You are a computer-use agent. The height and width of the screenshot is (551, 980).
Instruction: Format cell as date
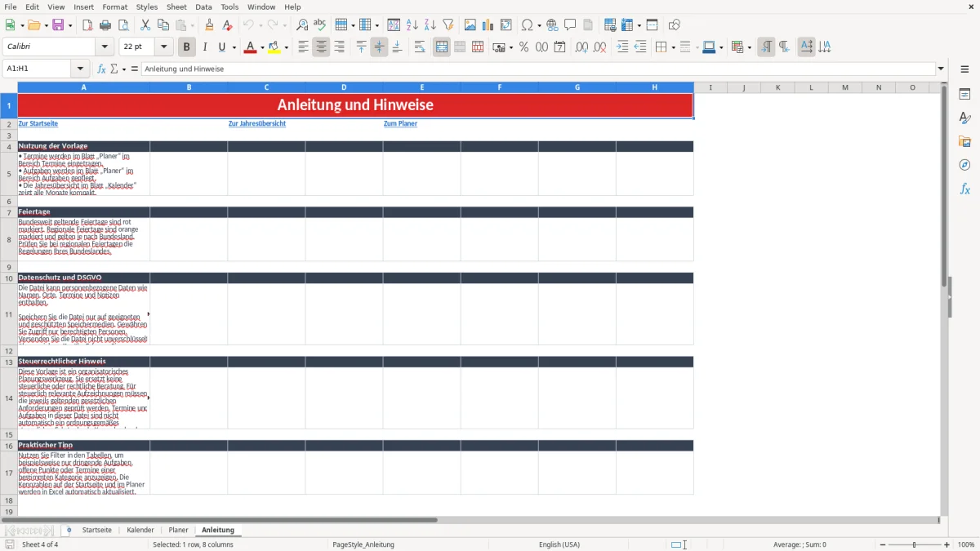559,47
